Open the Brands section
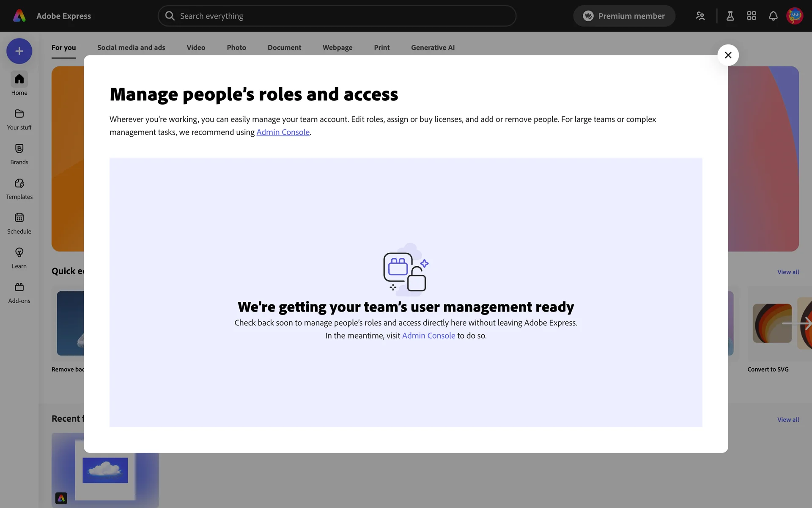The image size is (812, 508). 19,154
